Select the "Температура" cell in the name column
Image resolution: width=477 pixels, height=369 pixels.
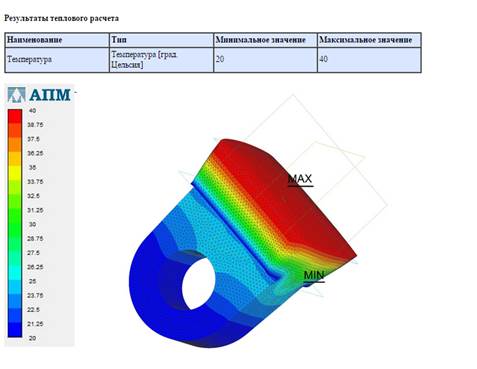(x=57, y=60)
